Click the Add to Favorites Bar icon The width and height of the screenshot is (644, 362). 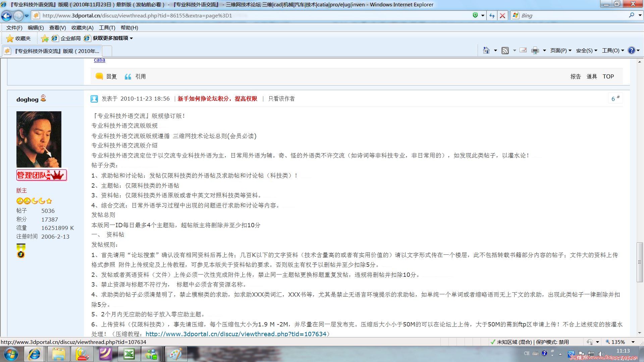(x=45, y=38)
